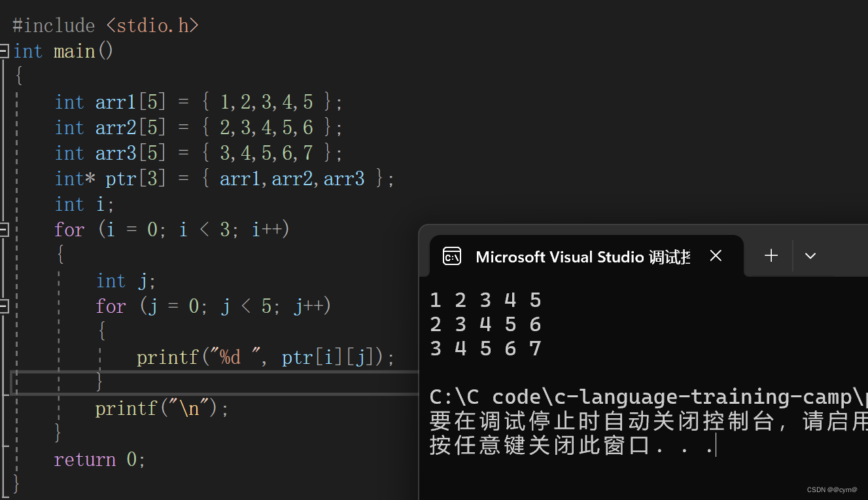Collapse the outer for (i = 0) loop
The image size is (868, 500).
click(x=4, y=229)
